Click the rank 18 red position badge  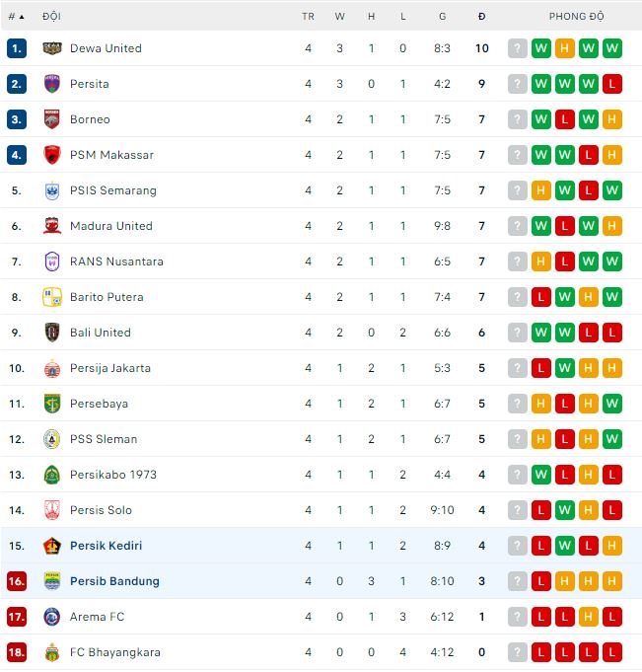[x=16, y=652]
